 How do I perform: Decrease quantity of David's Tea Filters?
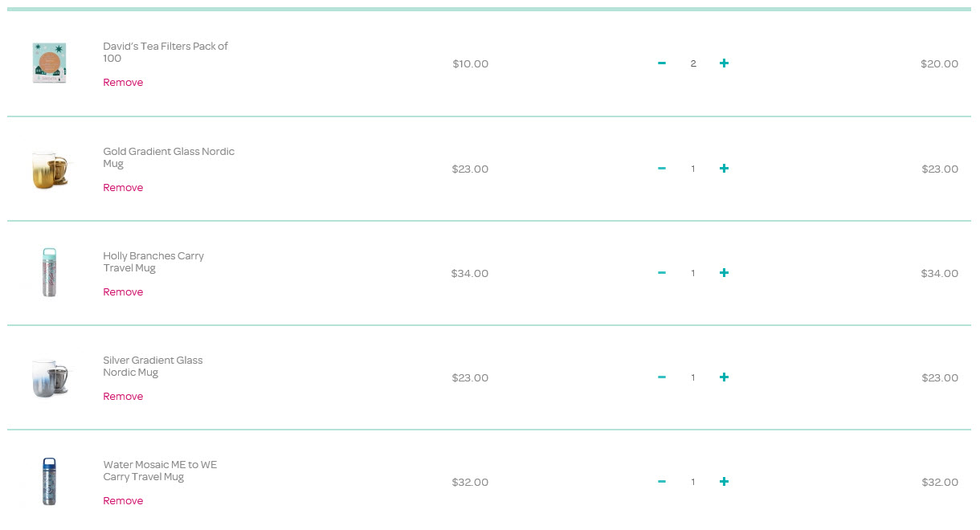coord(662,63)
